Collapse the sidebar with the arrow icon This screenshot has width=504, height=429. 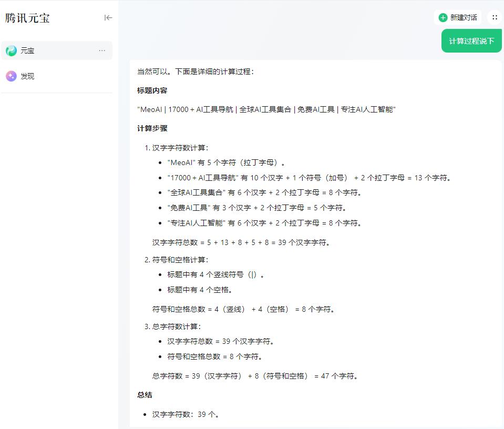(x=108, y=18)
